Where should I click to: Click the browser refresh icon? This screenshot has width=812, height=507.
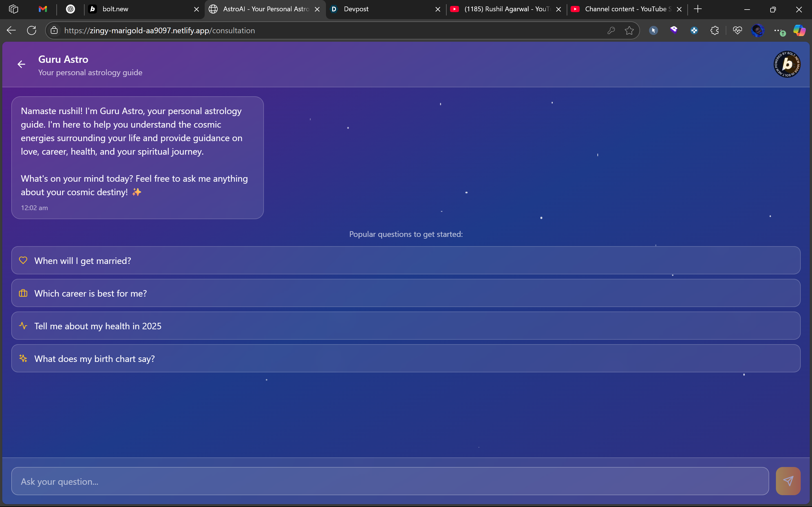coord(32,30)
